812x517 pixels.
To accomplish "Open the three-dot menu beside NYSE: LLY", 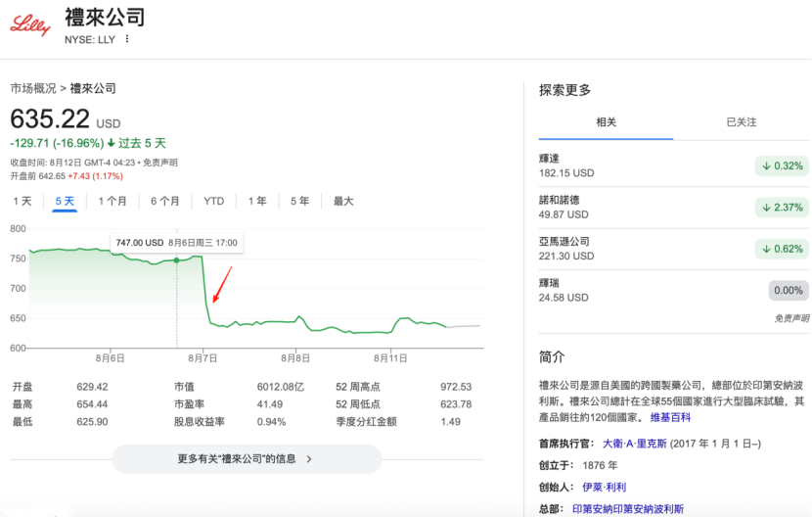I will pyautogui.click(x=127, y=39).
